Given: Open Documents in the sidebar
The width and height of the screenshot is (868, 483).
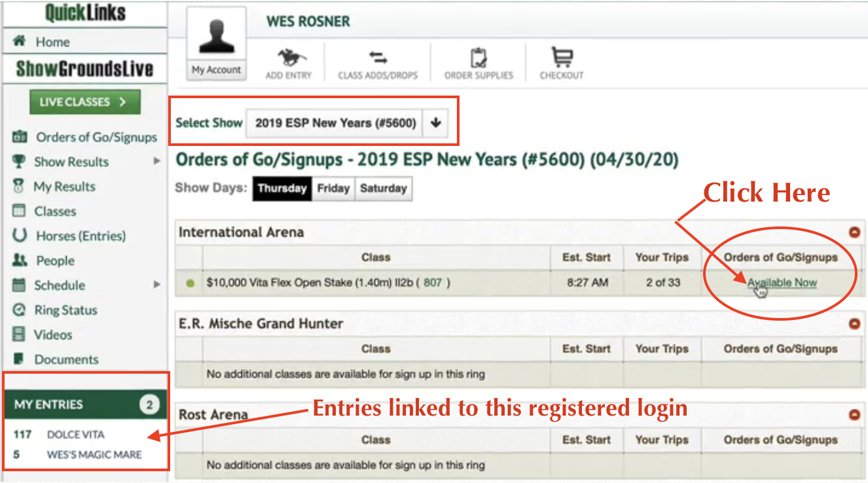Looking at the screenshot, I should point(66,359).
